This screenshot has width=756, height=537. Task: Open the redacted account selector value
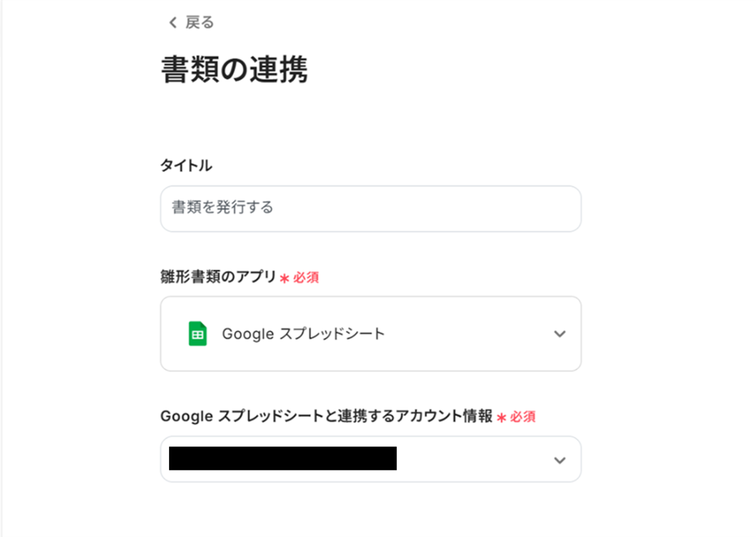[x=283, y=459]
